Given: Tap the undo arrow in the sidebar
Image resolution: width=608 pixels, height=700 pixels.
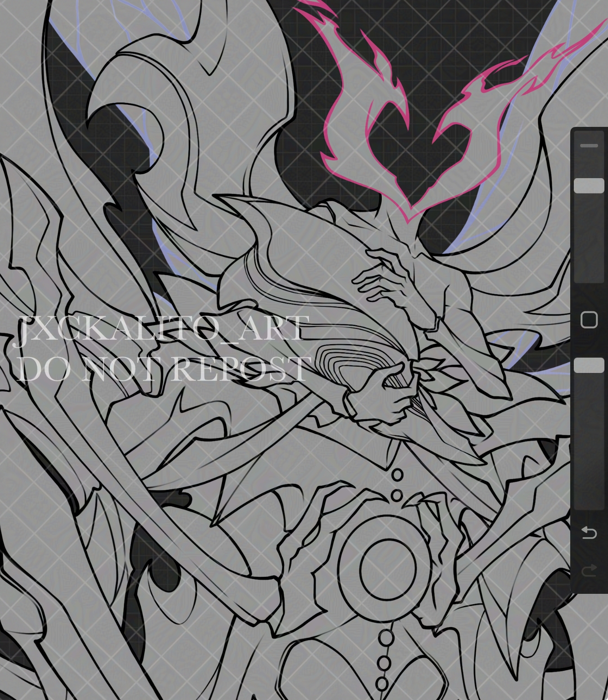Looking at the screenshot, I should pyautogui.click(x=589, y=534).
